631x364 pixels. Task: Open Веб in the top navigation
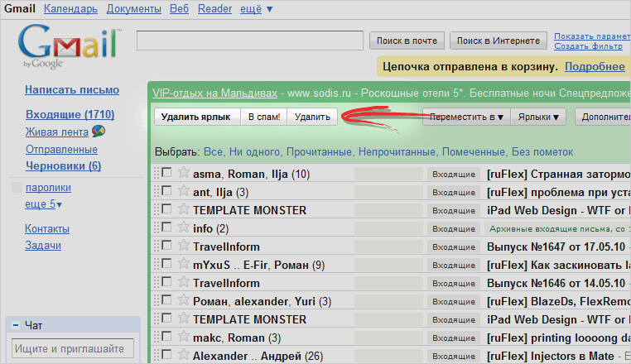(x=179, y=9)
